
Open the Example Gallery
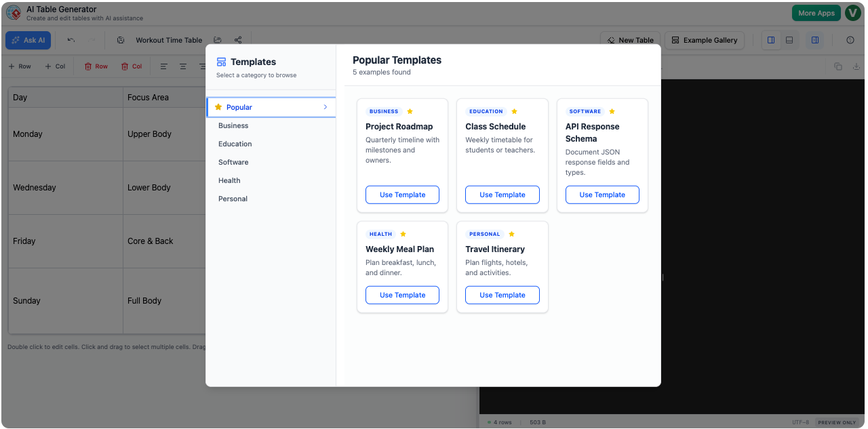(705, 40)
